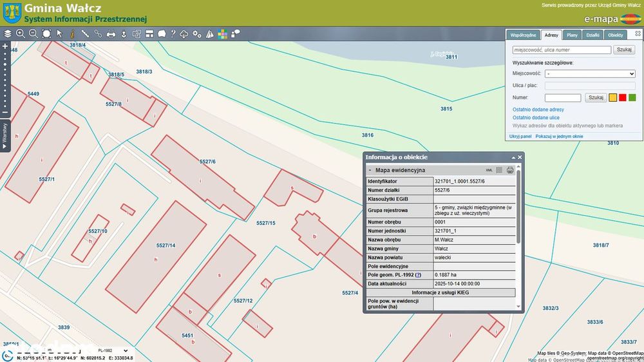Select the zoom in magnifier tool
Screen dimensions: 644x362
[21, 33]
